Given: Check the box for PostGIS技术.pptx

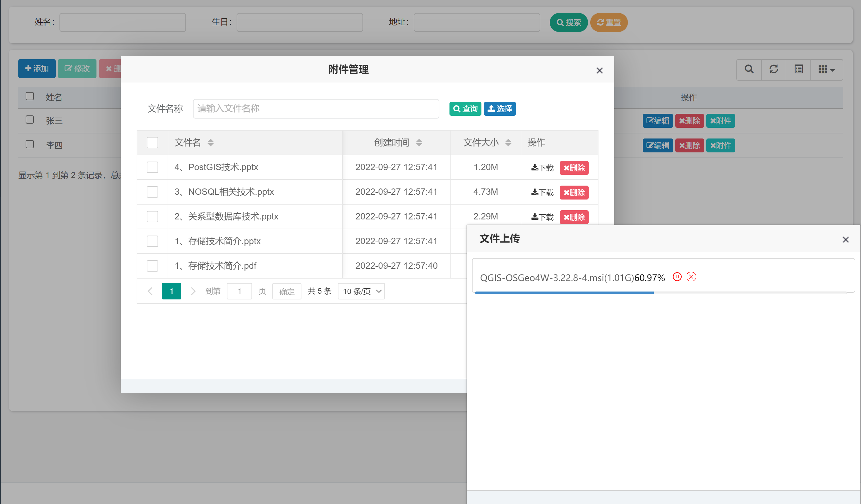Looking at the screenshot, I should point(152,167).
